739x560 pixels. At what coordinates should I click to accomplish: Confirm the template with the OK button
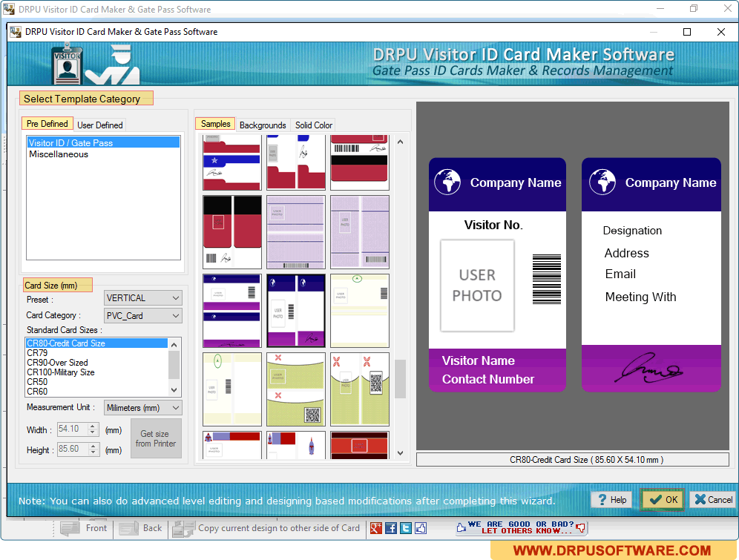coord(663,500)
